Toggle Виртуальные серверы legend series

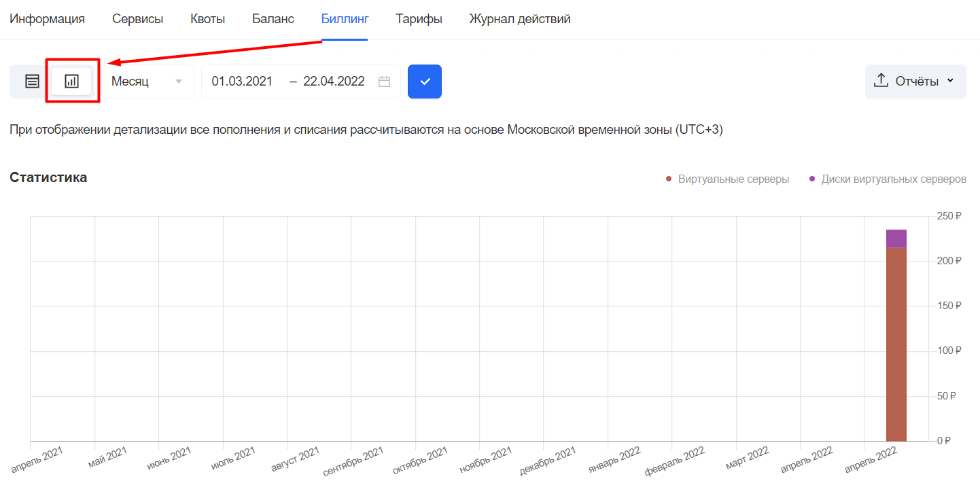point(728,179)
